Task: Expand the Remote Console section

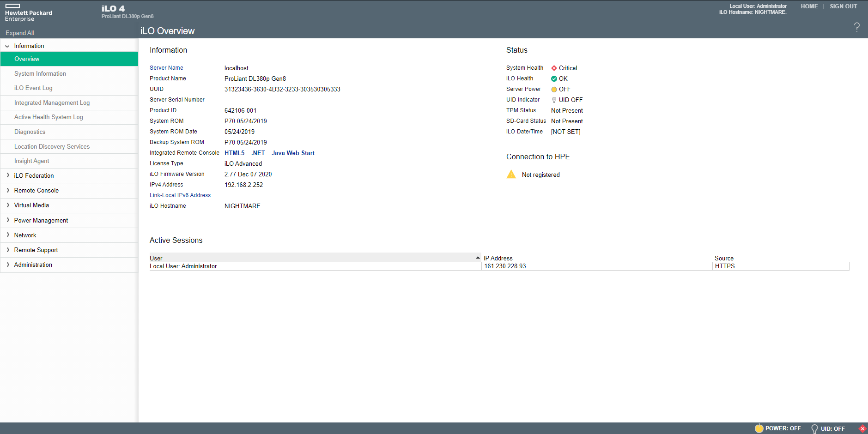Action: coord(8,190)
